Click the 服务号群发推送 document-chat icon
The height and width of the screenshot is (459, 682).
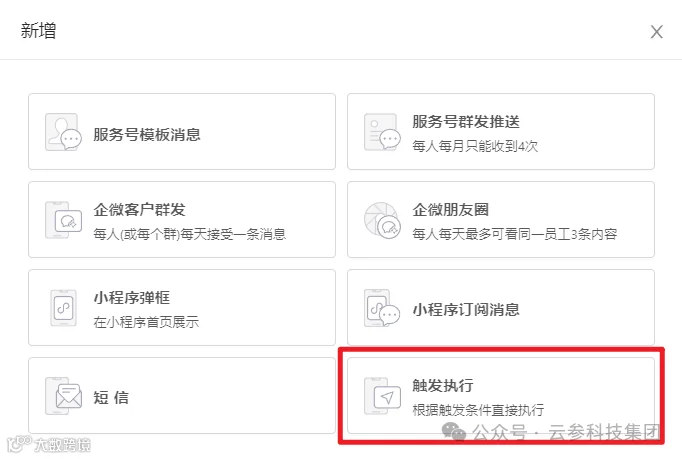pos(382,132)
